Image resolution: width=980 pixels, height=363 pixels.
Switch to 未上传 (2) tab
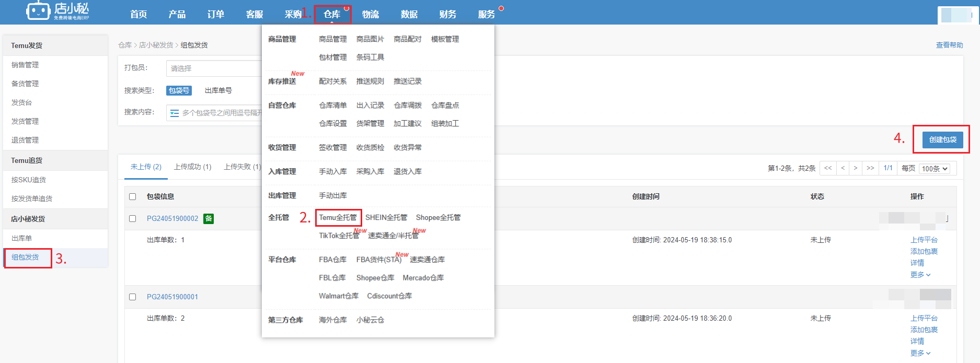coord(146,167)
